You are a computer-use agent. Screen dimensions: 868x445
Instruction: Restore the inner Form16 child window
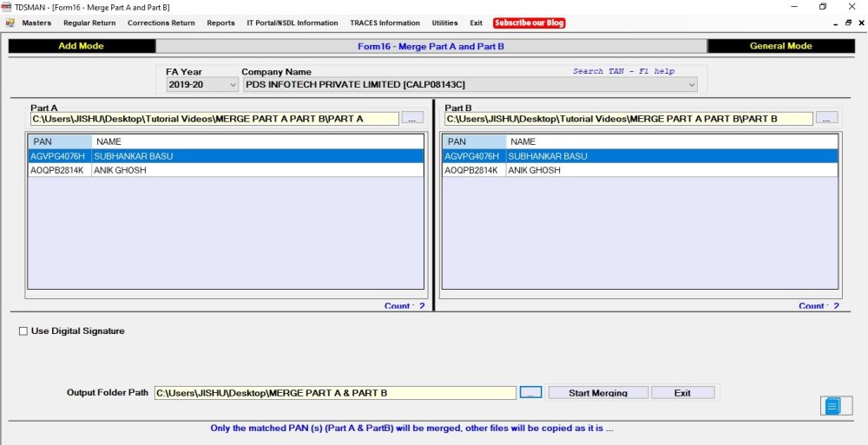pos(848,23)
